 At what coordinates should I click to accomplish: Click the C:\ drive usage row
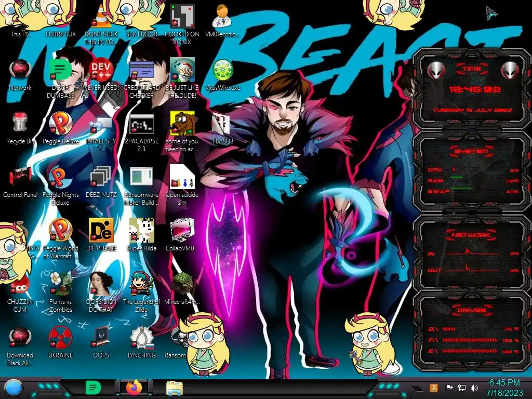pyautogui.click(x=473, y=329)
